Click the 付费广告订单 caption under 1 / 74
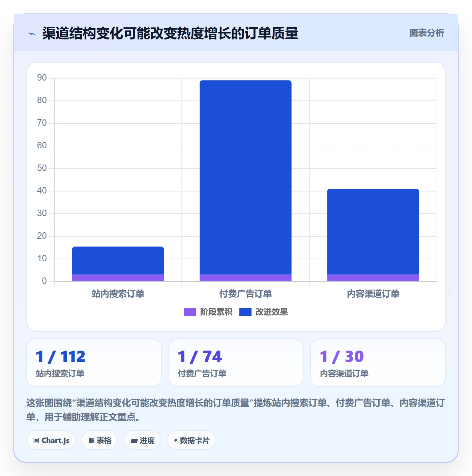Viewport: 472px width, 476px height. tap(202, 374)
